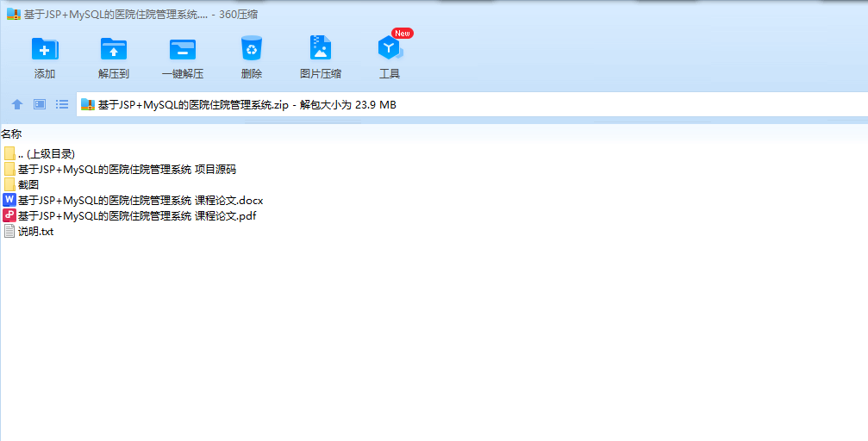Sort by the 名称 column header

coord(11,134)
